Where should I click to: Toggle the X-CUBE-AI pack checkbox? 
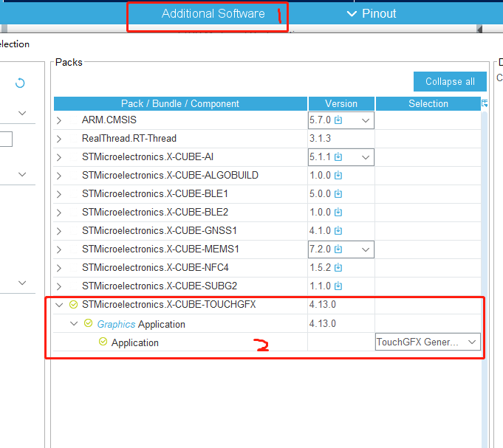[74, 157]
